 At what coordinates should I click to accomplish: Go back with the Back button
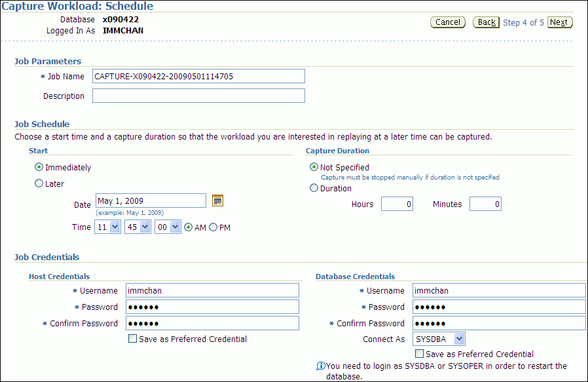click(x=487, y=22)
